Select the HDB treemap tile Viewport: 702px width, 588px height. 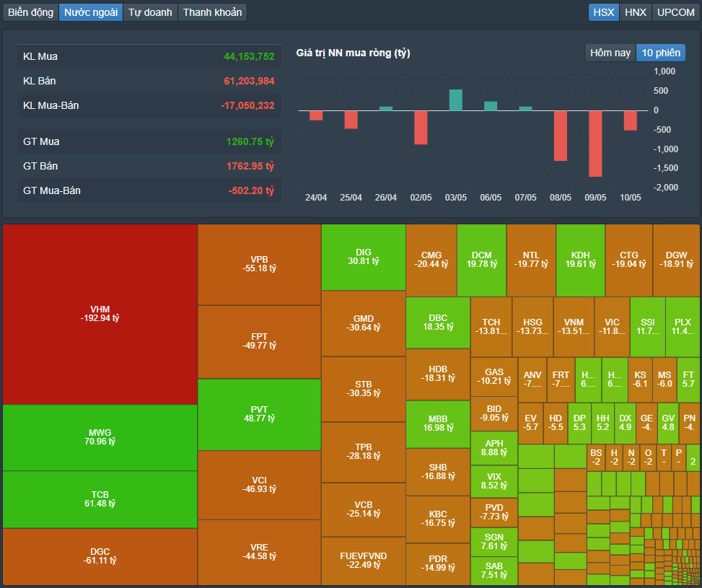point(438,374)
